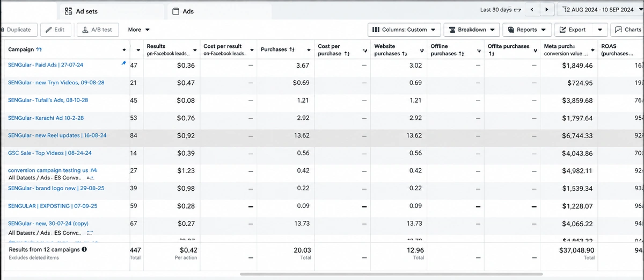
Task: Open SENGular - Karachi Ad campaign
Action: coord(46,118)
